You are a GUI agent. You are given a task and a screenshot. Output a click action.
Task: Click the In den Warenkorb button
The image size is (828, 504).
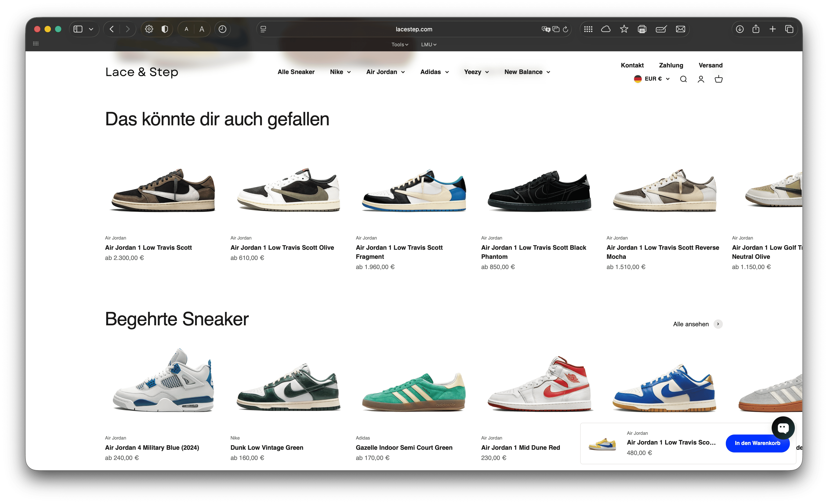(x=757, y=443)
